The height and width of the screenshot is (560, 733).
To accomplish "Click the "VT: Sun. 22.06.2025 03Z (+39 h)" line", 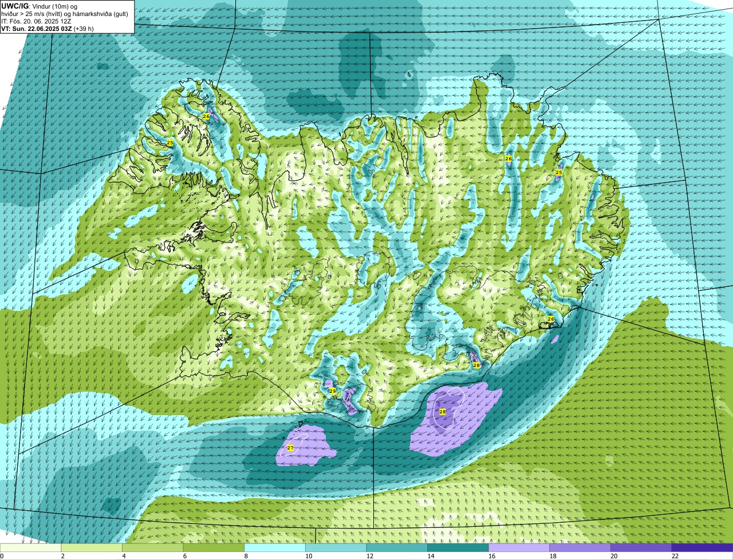I will click(x=48, y=29).
